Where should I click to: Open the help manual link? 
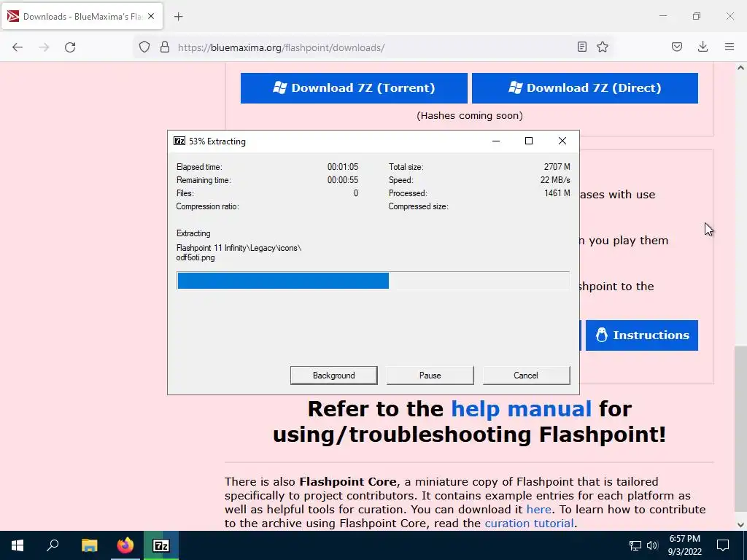pos(521,408)
